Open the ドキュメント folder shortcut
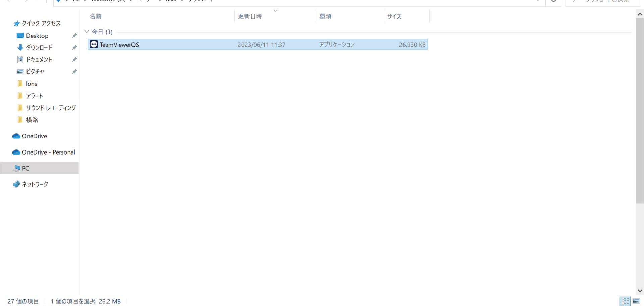Image resolution: width=644 pixels, height=306 pixels. (x=39, y=60)
